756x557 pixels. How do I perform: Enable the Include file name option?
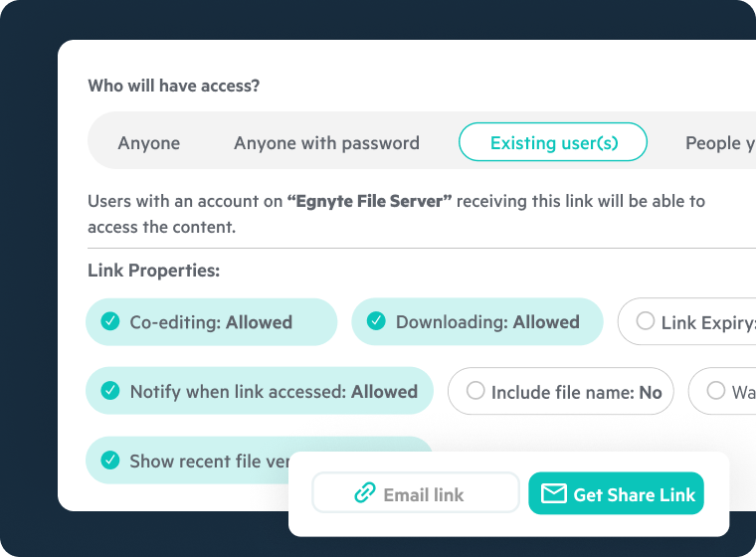(x=561, y=392)
